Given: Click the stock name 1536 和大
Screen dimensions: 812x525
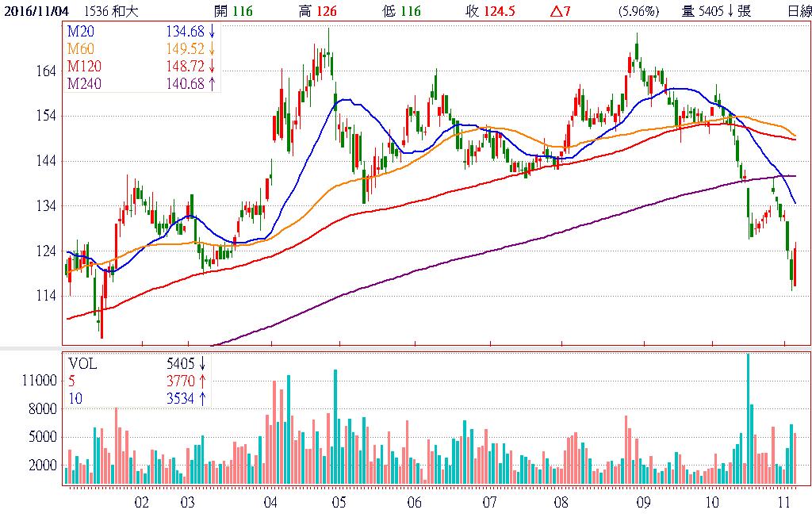Looking at the screenshot, I should coord(110,11).
